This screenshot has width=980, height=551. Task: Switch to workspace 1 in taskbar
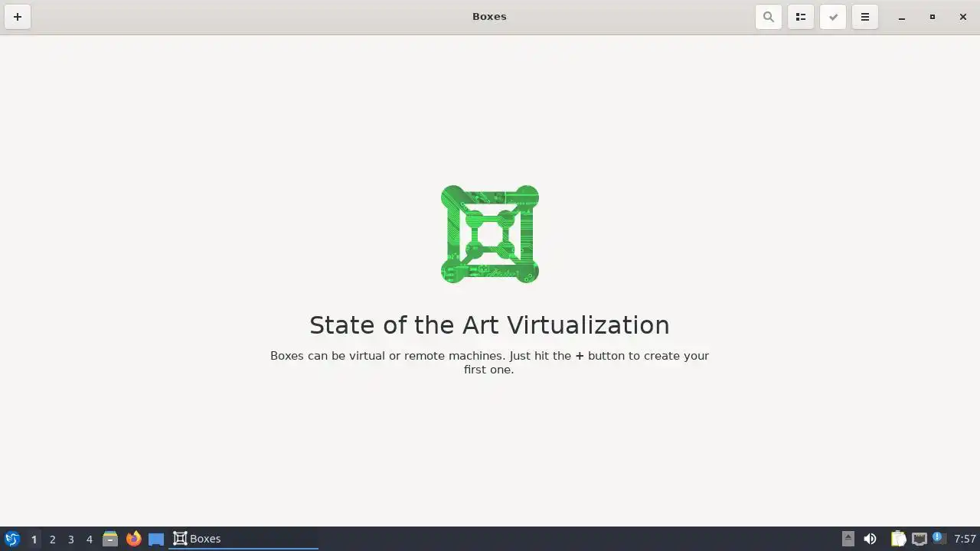tap(34, 540)
